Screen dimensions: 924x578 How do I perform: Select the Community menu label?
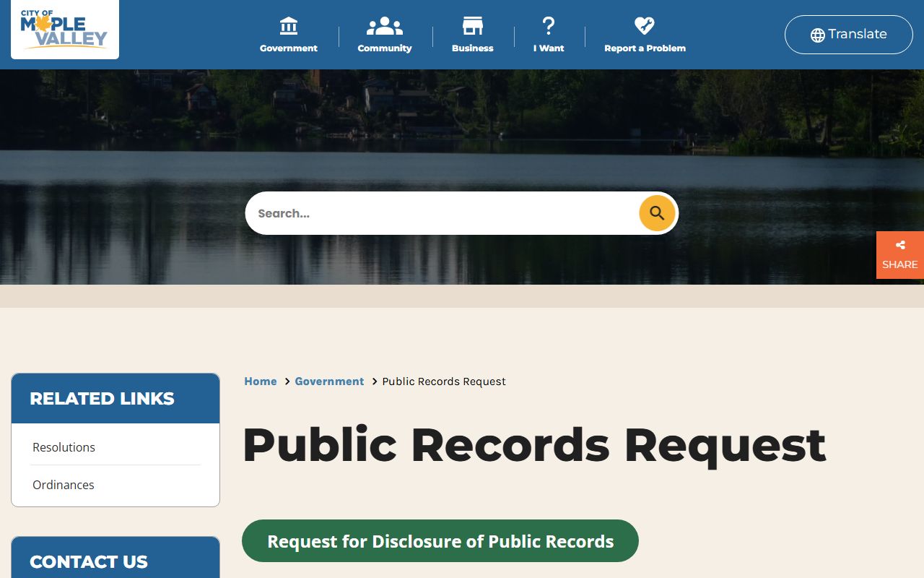point(385,48)
